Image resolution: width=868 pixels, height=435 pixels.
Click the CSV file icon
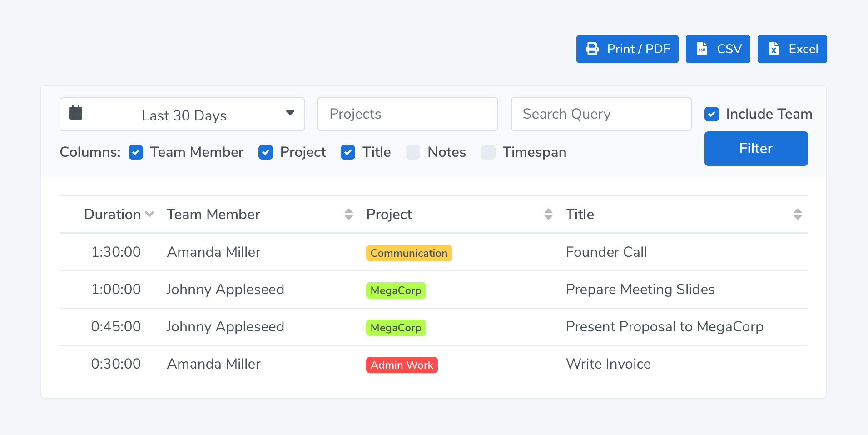click(702, 49)
